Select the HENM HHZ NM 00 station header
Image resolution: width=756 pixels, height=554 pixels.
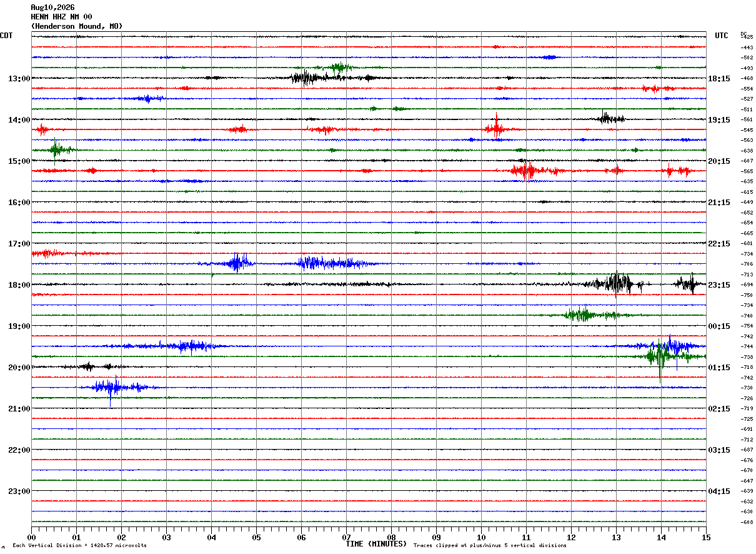61,17
